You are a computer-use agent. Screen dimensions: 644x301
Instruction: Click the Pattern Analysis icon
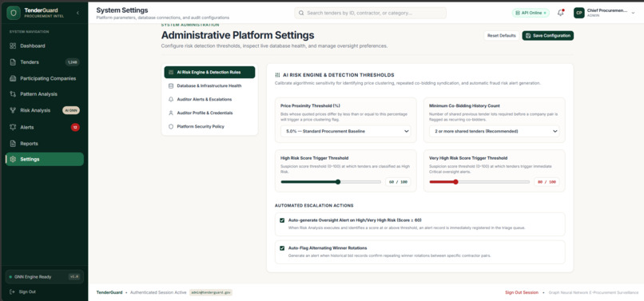click(13, 94)
